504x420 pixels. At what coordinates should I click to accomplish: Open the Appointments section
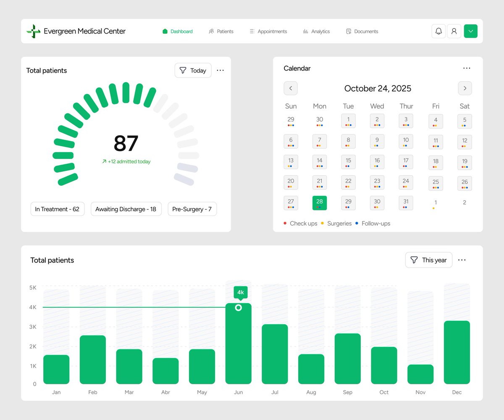pyautogui.click(x=268, y=31)
